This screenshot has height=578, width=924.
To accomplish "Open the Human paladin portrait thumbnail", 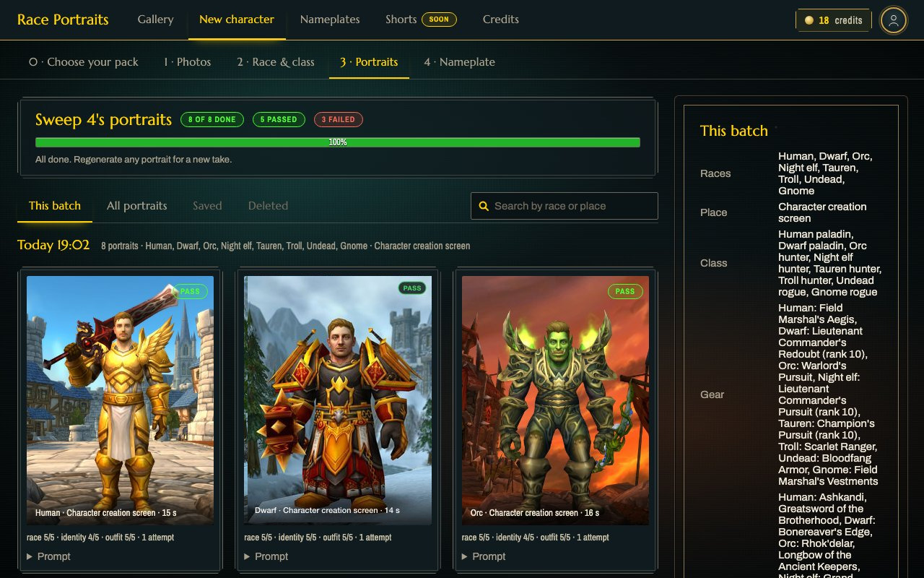I will [x=120, y=400].
